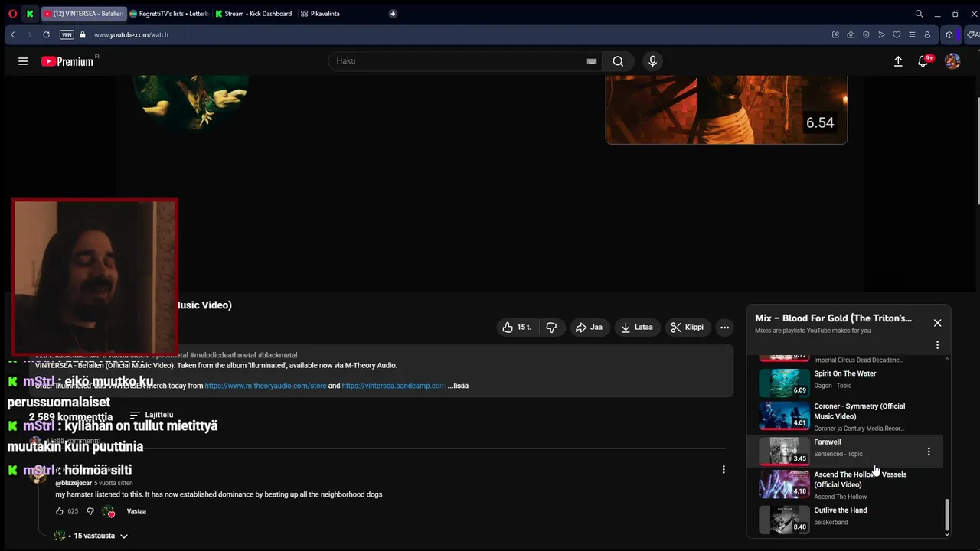Viewport: 980px width, 551px height.
Task: Like the video with 15 t. button
Action: click(516, 327)
